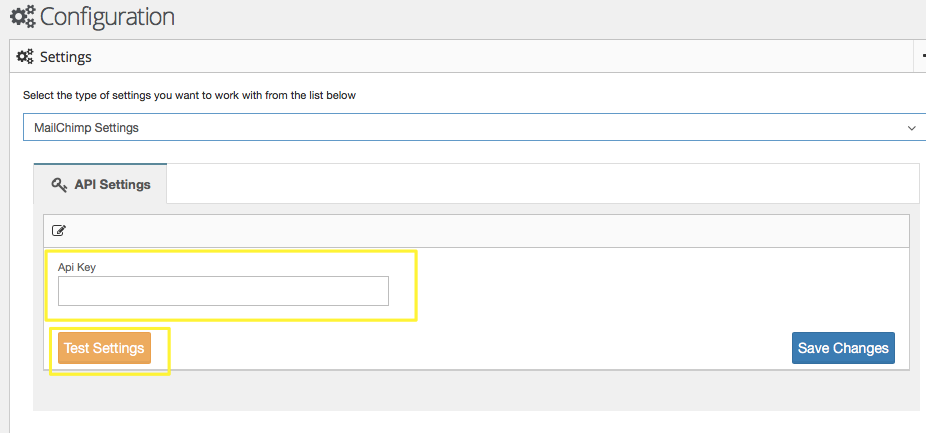Click empty tab strip right of API Settings

(540, 184)
